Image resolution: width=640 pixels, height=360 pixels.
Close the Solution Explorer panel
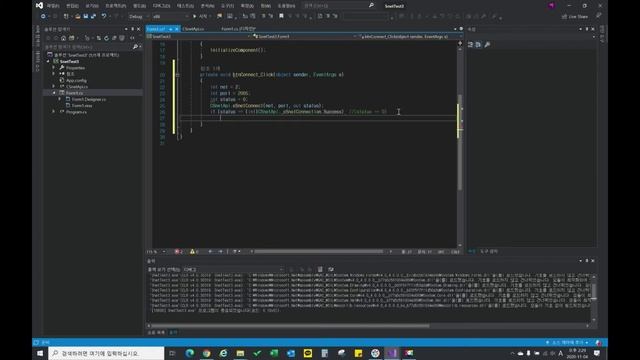pos(138,29)
